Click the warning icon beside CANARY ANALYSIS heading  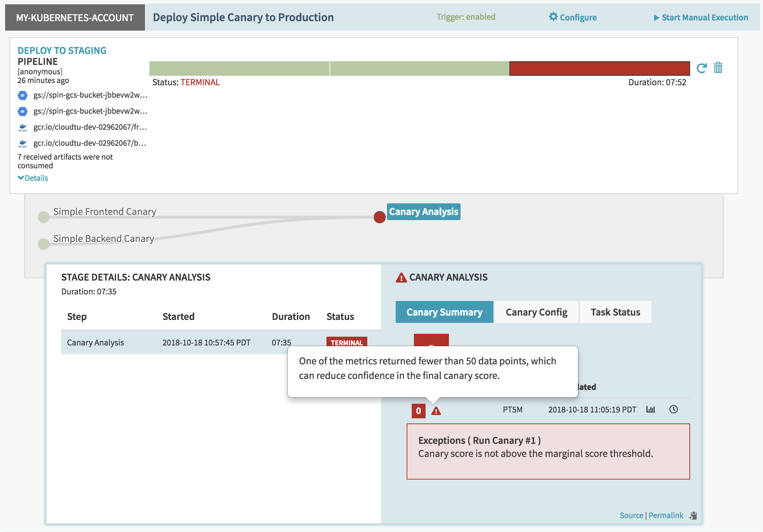[401, 278]
